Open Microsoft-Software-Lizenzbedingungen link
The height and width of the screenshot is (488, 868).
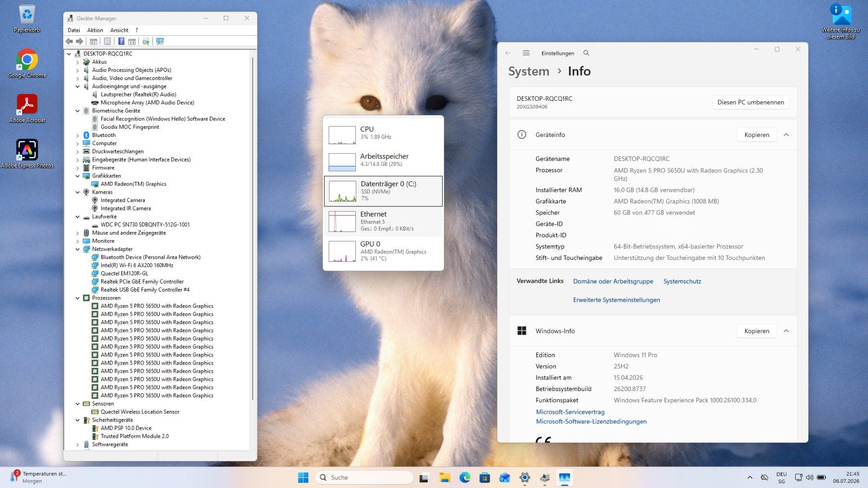(591, 422)
